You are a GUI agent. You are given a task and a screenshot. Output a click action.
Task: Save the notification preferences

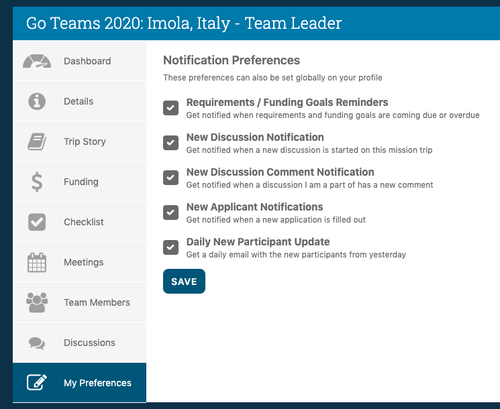tap(184, 281)
